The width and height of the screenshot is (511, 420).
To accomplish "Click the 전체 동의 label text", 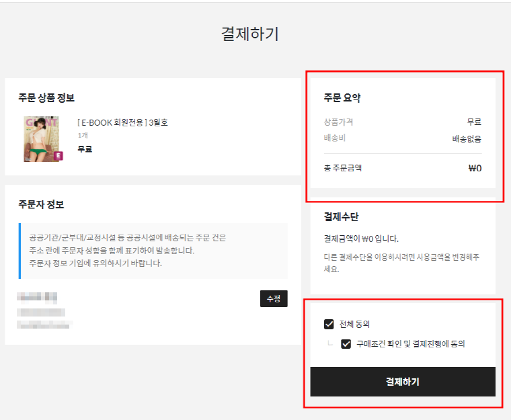I will [355, 324].
